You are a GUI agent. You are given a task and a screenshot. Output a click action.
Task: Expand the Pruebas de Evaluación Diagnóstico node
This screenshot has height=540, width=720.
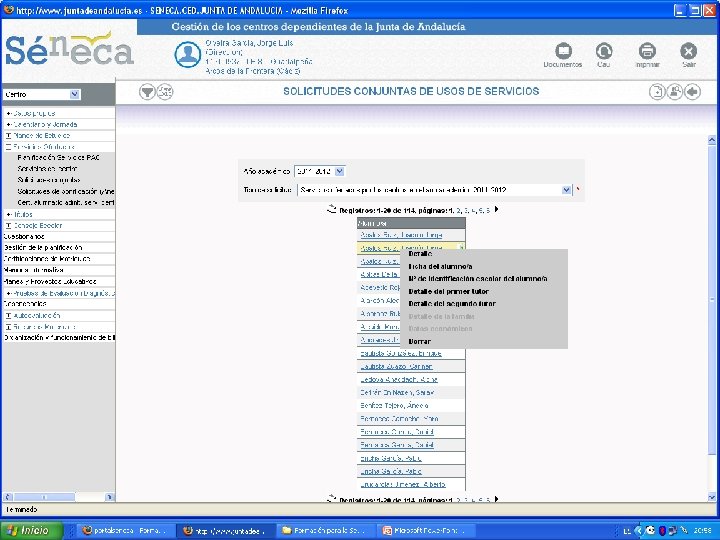8,293
